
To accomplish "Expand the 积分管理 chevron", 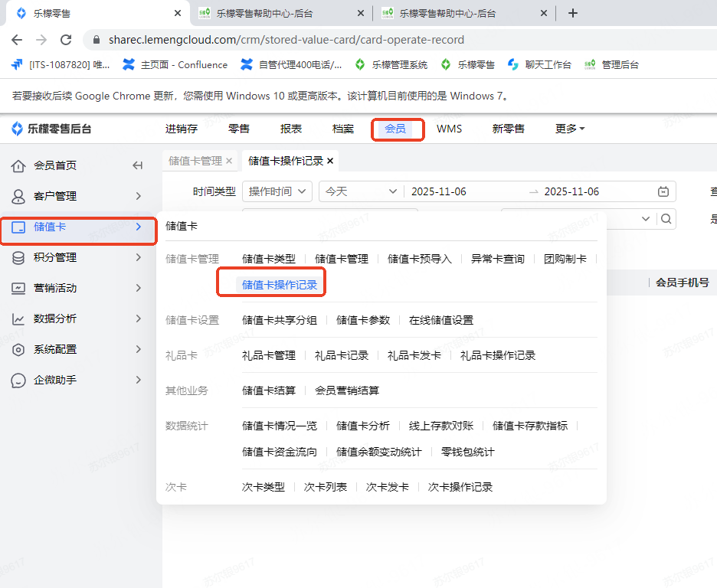I will point(138,257).
